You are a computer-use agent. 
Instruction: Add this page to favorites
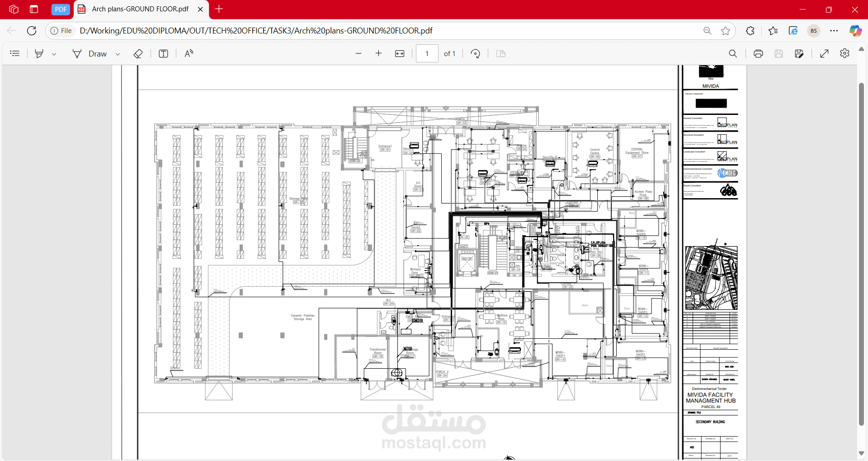726,31
